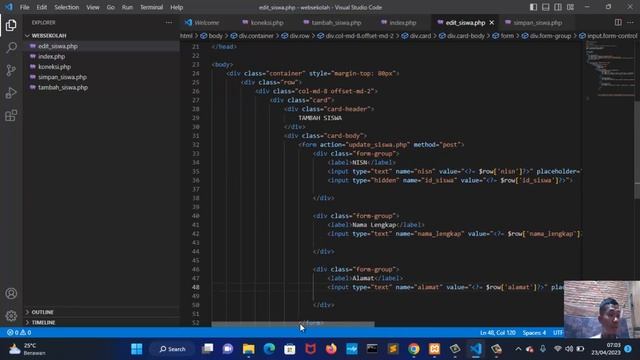Click div.form-group in the breadcrumb

tap(546, 36)
